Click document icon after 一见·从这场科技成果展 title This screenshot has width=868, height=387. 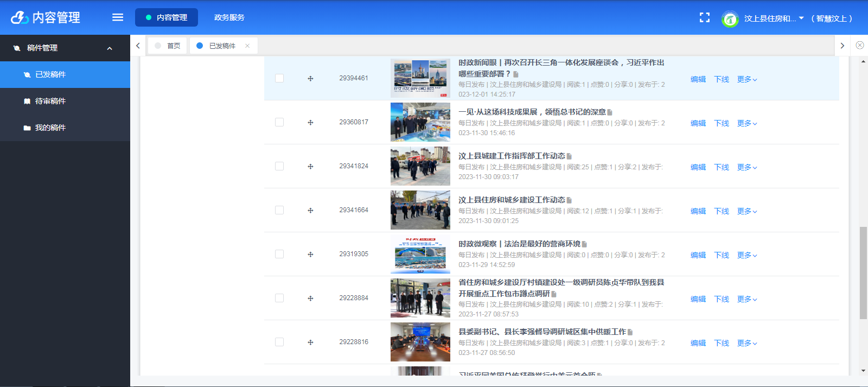tap(610, 112)
